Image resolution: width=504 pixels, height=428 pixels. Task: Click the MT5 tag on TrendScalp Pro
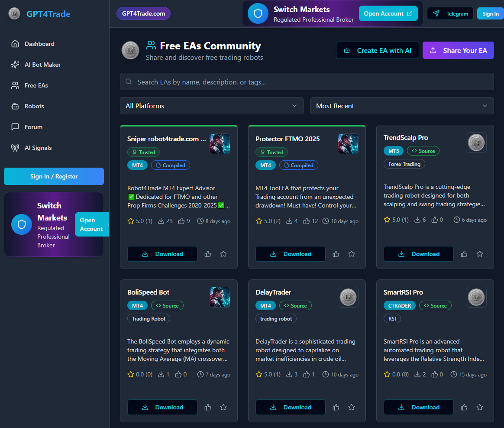tap(394, 151)
